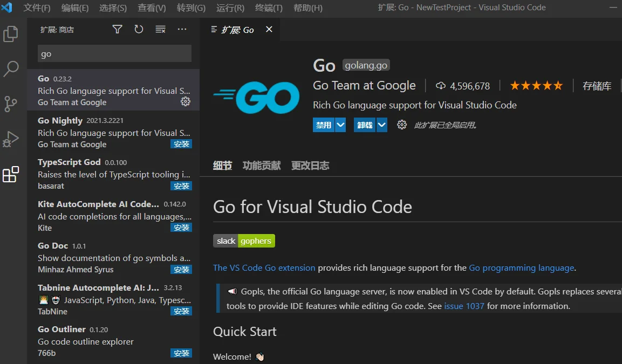This screenshot has width=622, height=364.
Task: Open the 编辑(E) menu
Action: pyautogui.click(x=75, y=8)
